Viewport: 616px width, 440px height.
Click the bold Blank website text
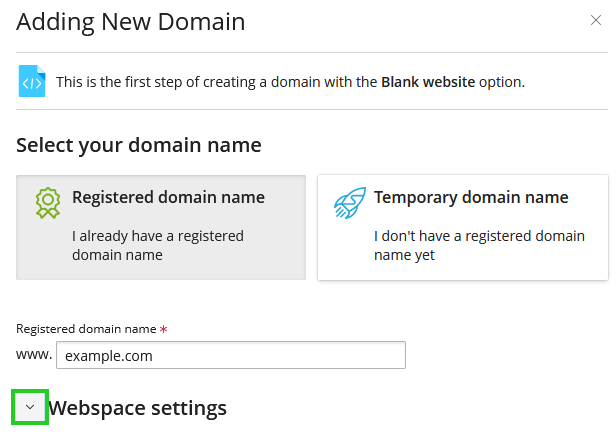coord(428,82)
